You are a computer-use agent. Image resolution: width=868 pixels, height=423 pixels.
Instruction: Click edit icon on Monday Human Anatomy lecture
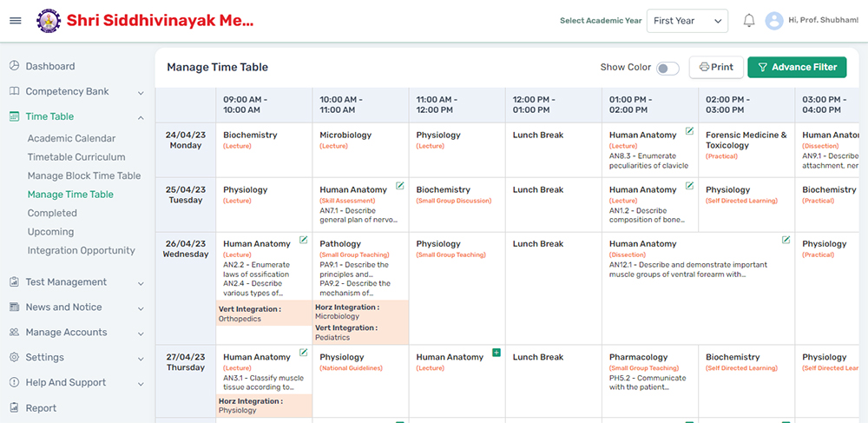pos(689,131)
